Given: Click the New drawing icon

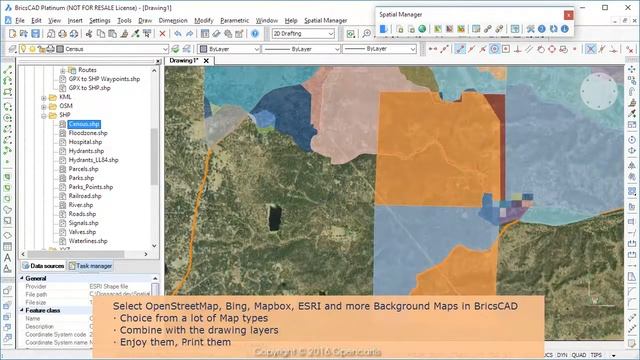Looking at the screenshot, I should (12, 33).
